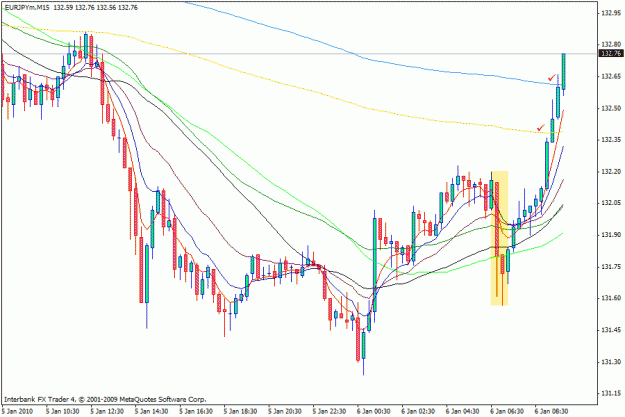625x417 pixels.
Task: Click the 5 Jan 16:30 time label
Action: click(196, 411)
